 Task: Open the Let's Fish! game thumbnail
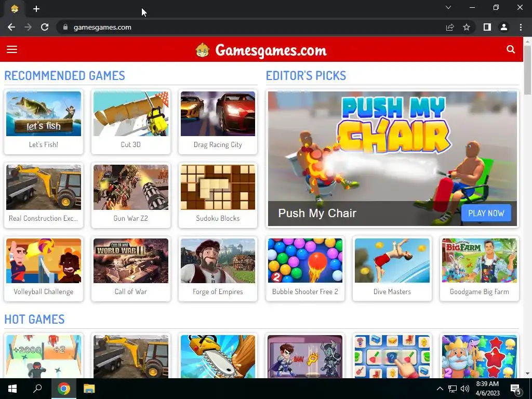tap(44, 114)
